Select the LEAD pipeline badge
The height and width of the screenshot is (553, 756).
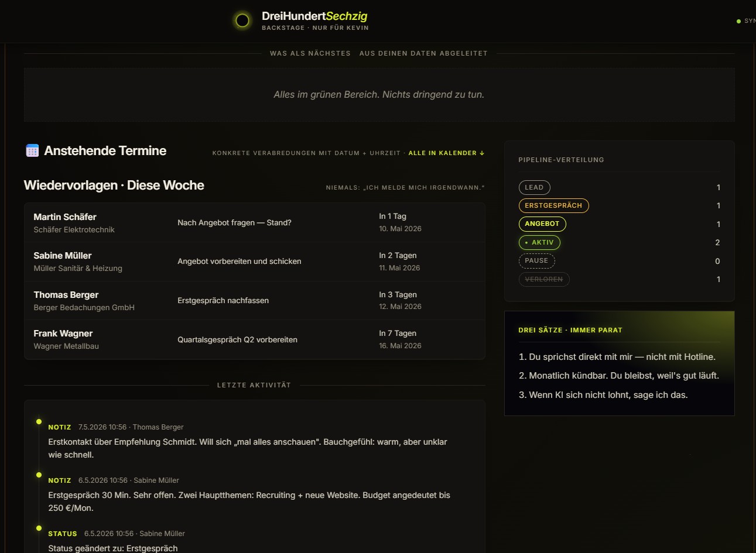pyautogui.click(x=534, y=188)
